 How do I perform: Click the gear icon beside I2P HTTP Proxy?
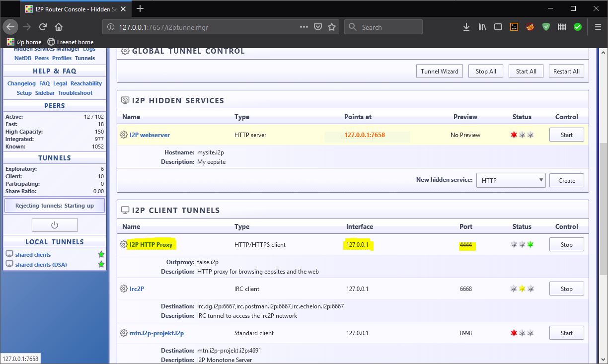(124, 244)
